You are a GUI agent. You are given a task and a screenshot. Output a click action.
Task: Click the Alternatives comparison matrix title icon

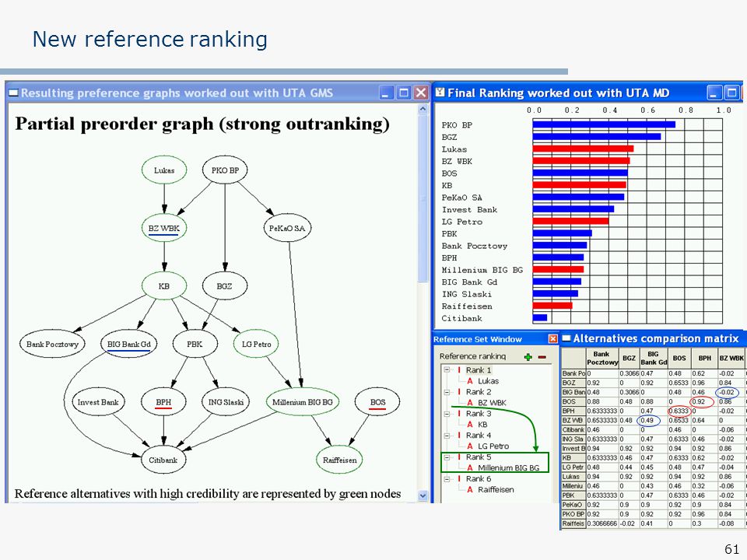566,338
